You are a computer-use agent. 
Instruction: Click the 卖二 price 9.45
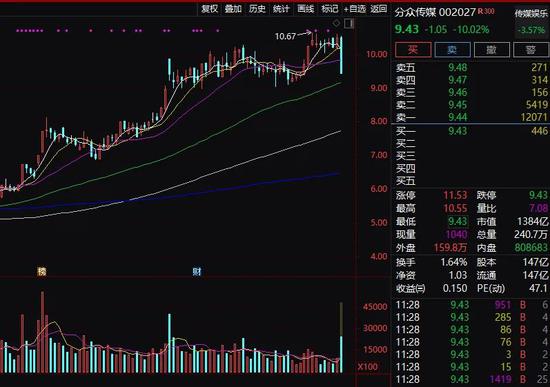click(457, 105)
